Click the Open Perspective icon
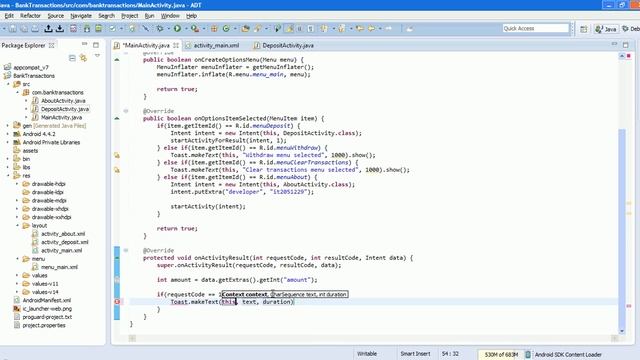This screenshot has width=640, height=360. (584, 29)
